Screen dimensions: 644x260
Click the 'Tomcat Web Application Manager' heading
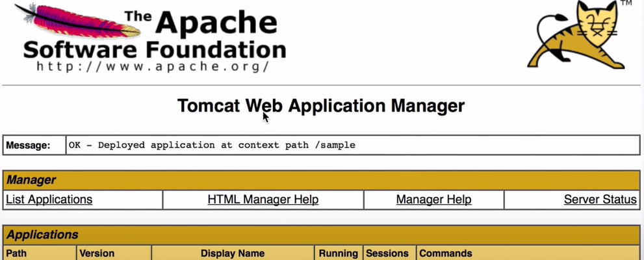point(321,105)
